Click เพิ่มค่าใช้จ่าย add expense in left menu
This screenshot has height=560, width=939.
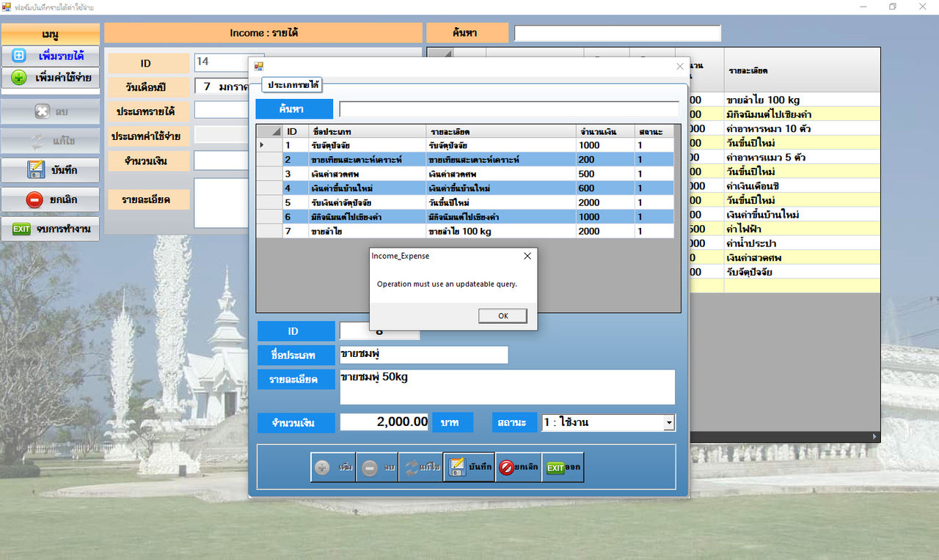pyautogui.click(x=50, y=77)
